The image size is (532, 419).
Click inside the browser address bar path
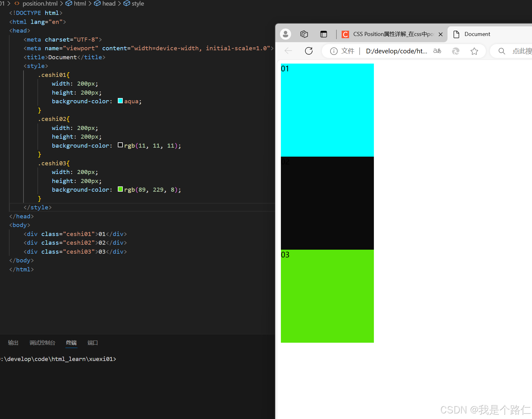(x=396, y=51)
